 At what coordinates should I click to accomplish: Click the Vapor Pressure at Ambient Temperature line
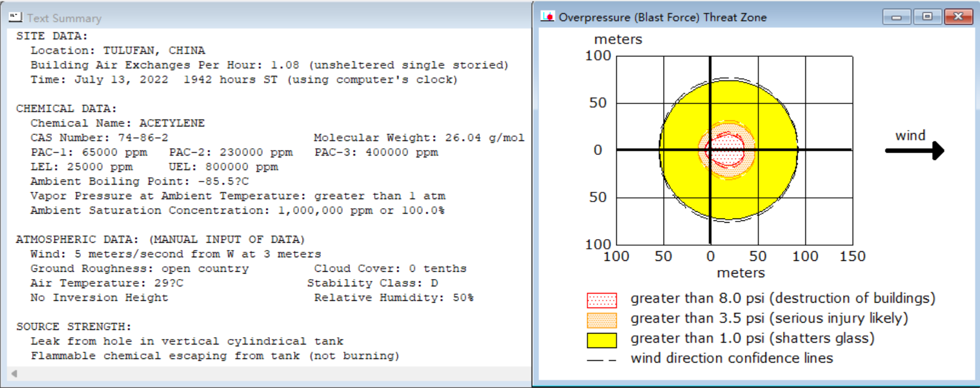238,196
